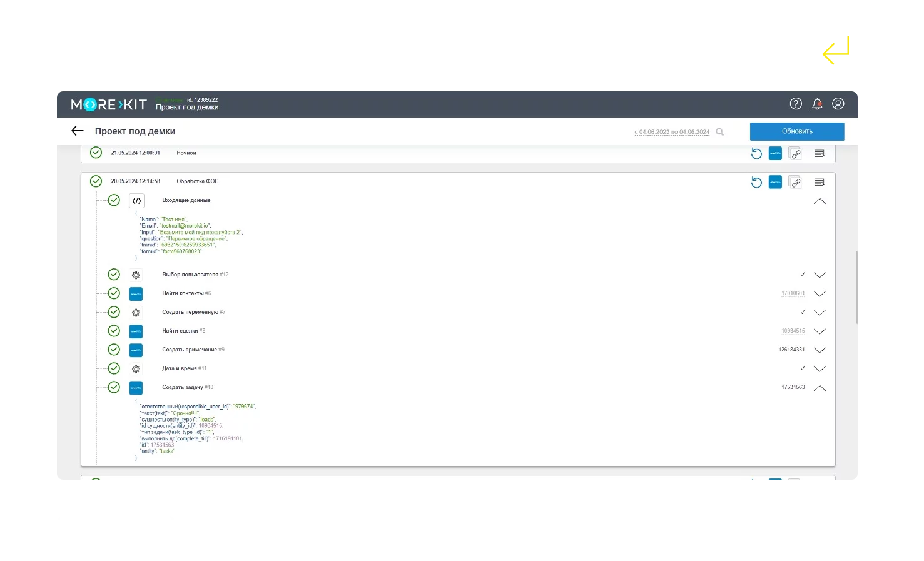Click the amoCRM icon for Найти контакты
The width and height of the screenshot is (924, 561).
[x=136, y=293]
